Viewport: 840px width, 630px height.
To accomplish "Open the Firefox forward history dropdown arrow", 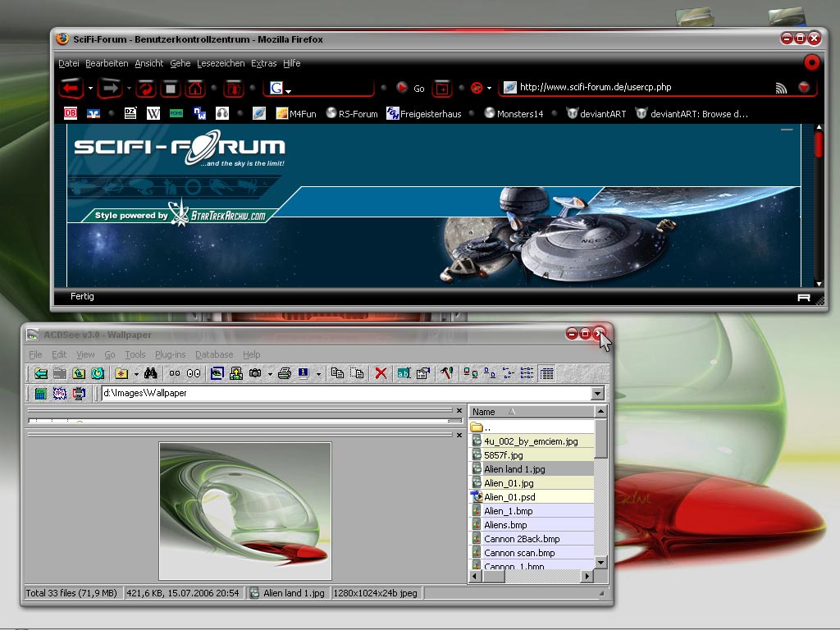I will (x=128, y=88).
